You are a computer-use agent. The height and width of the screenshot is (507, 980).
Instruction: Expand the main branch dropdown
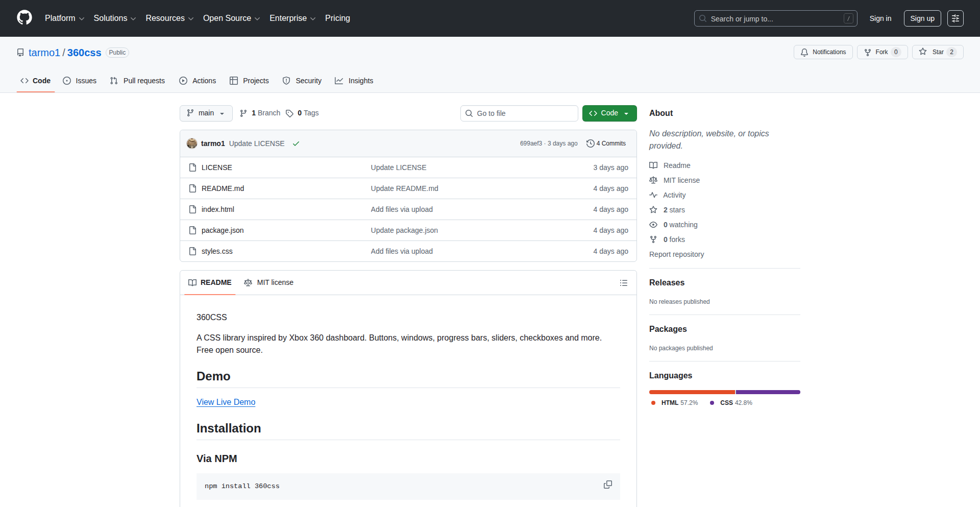(206, 113)
